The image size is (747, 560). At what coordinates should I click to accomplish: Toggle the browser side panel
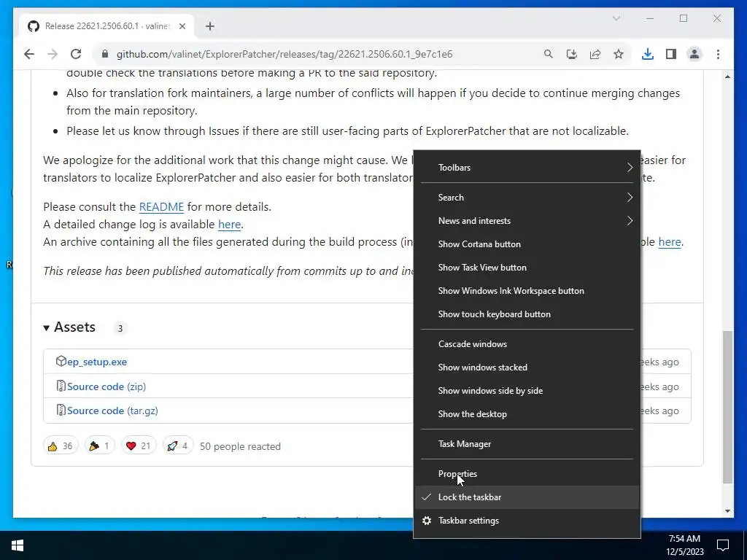tap(671, 54)
